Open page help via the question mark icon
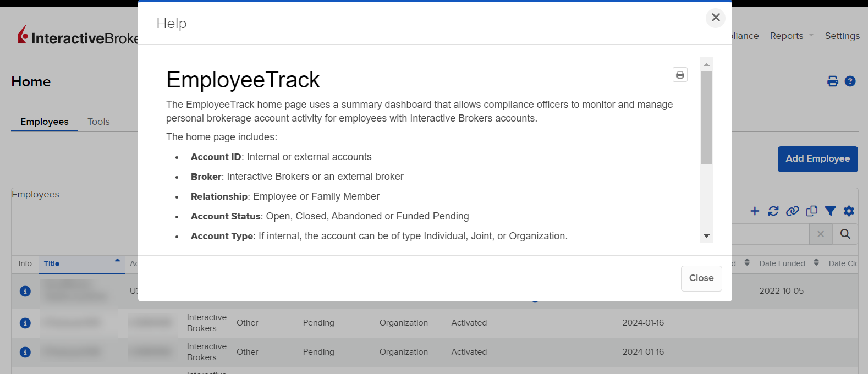The height and width of the screenshot is (374, 868). pos(850,81)
